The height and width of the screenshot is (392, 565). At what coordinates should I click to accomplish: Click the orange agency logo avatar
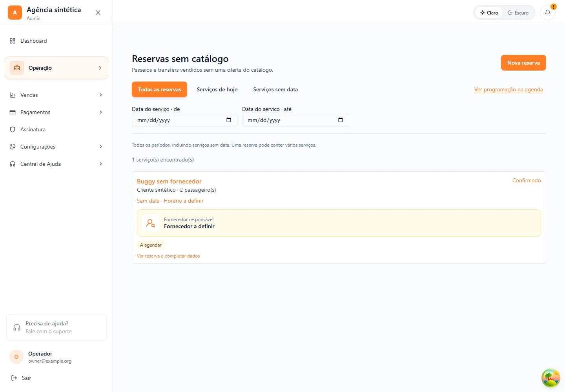click(15, 13)
